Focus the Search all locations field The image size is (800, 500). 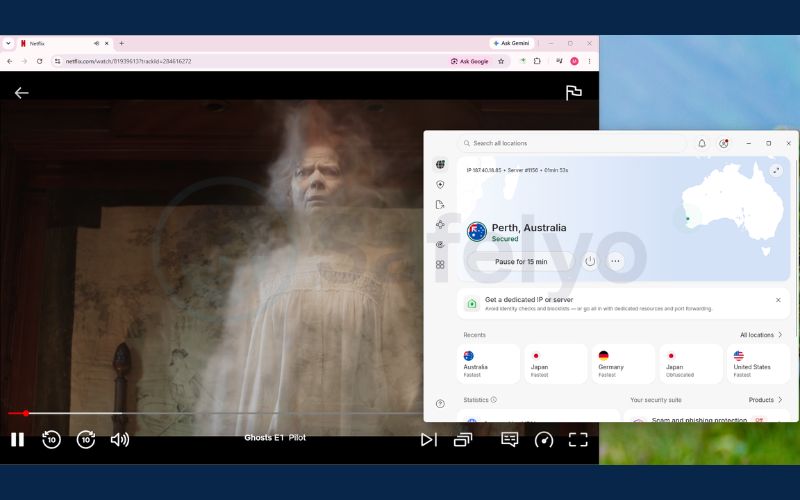[571, 143]
